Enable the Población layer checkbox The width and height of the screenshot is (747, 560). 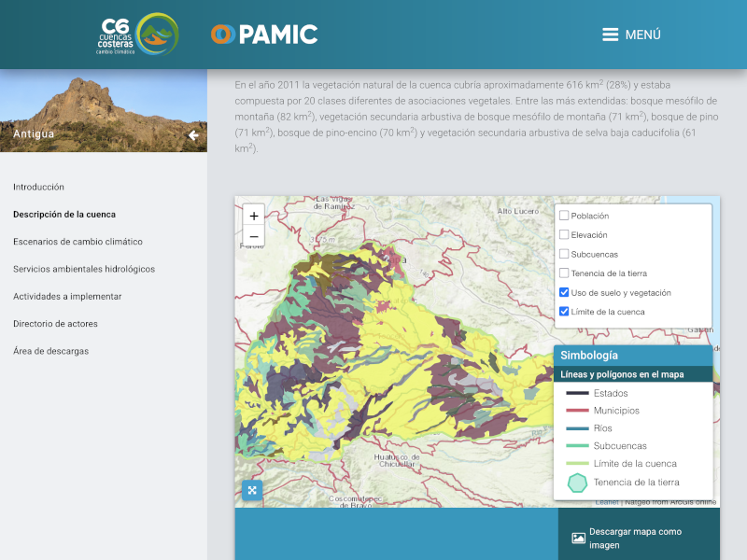pyautogui.click(x=564, y=216)
